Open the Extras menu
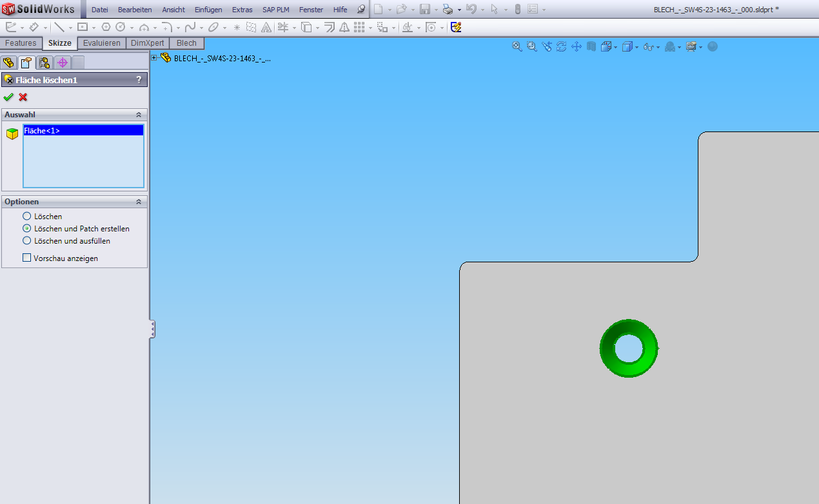The width and height of the screenshot is (819, 504). tap(242, 10)
